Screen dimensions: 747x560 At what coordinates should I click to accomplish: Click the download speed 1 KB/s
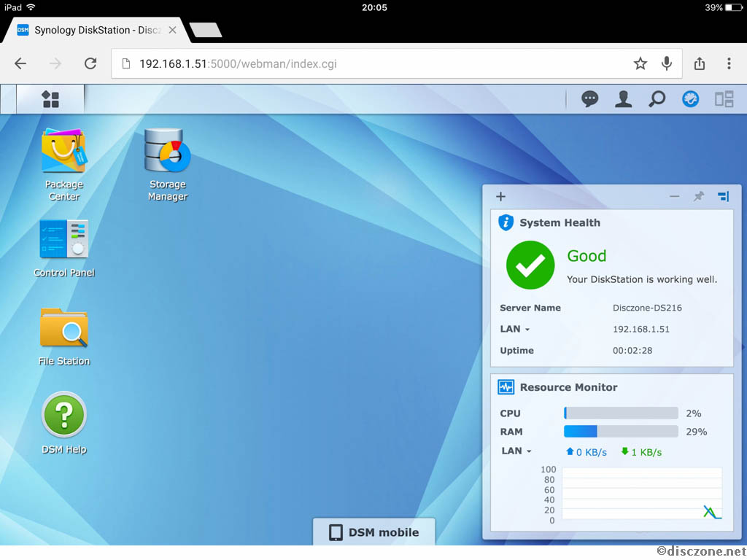641,452
